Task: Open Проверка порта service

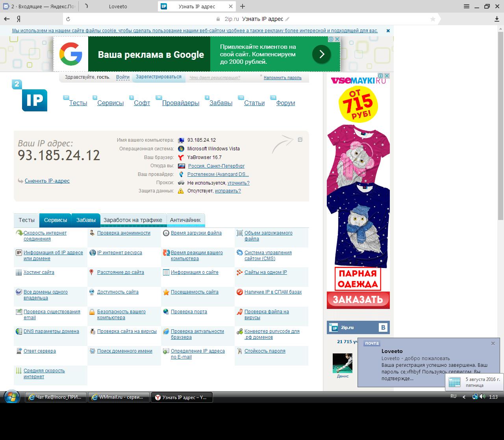Action: coord(189,312)
